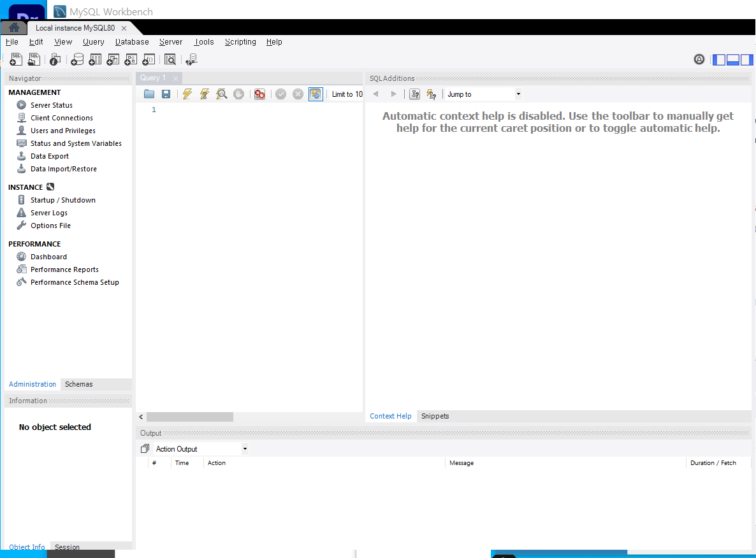The image size is (756, 558).
Task: Commit transaction checkmark icon
Action: [280, 94]
